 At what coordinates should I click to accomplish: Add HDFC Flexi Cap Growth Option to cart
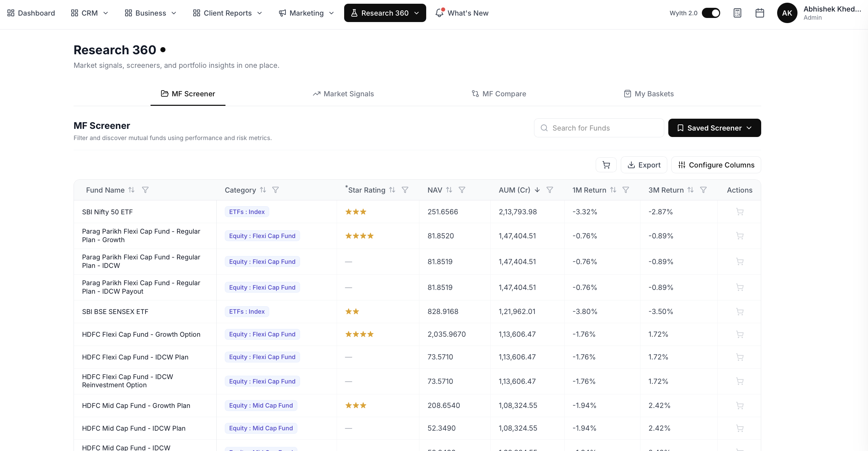(x=740, y=334)
